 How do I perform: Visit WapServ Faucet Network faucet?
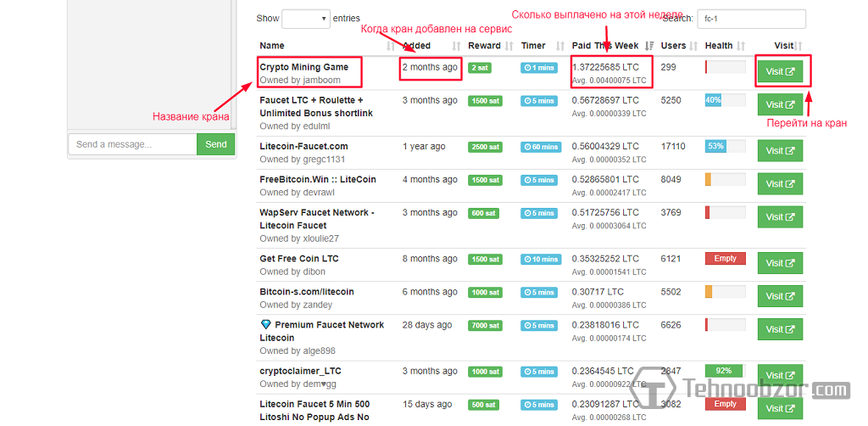(780, 217)
